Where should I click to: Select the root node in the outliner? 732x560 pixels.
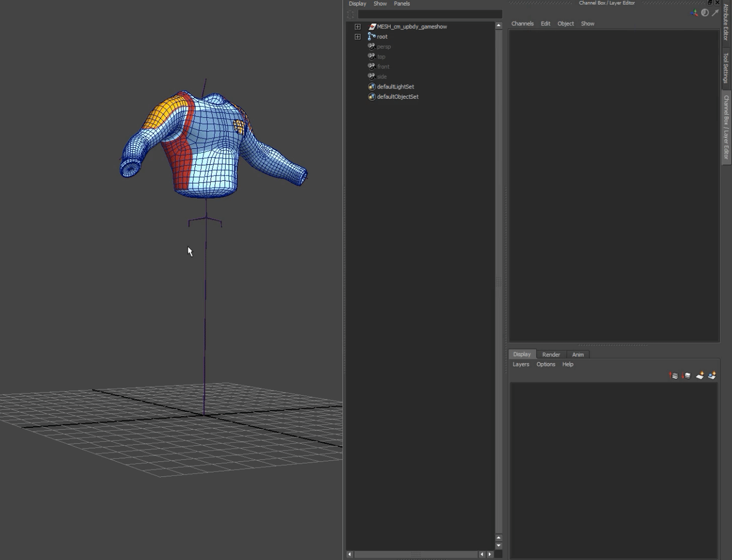[382, 37]
